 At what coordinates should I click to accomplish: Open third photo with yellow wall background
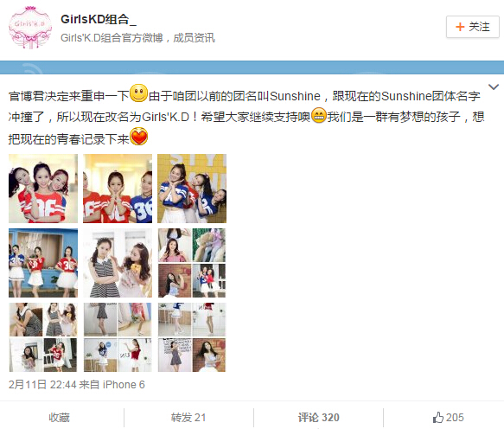192,189
